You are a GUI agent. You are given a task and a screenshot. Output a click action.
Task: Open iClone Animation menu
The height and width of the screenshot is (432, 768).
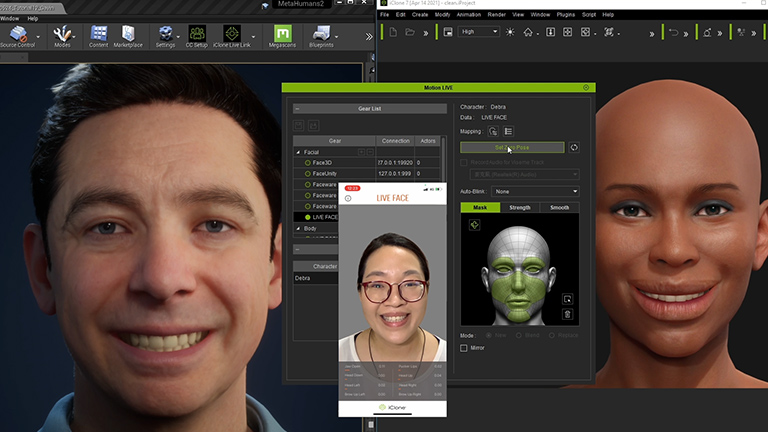coord(469,15)
